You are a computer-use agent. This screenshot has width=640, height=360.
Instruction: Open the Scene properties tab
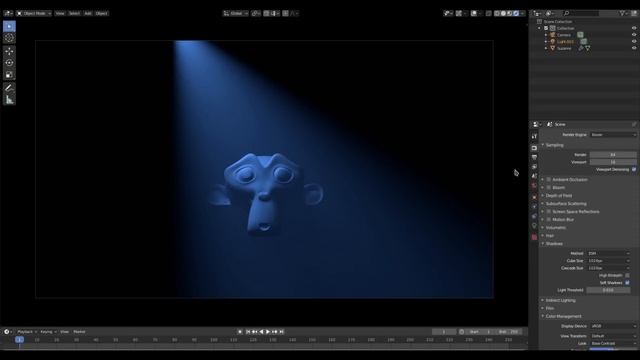(534, 176)
